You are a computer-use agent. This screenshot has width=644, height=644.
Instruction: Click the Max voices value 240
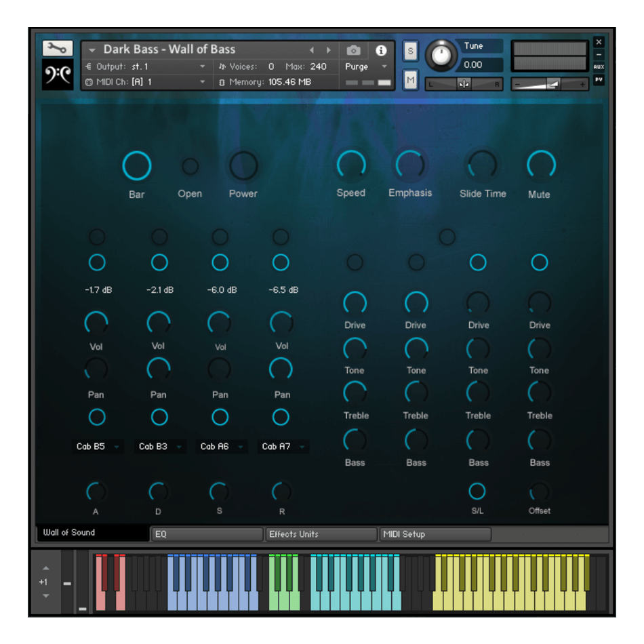click(x=319, y=66)
